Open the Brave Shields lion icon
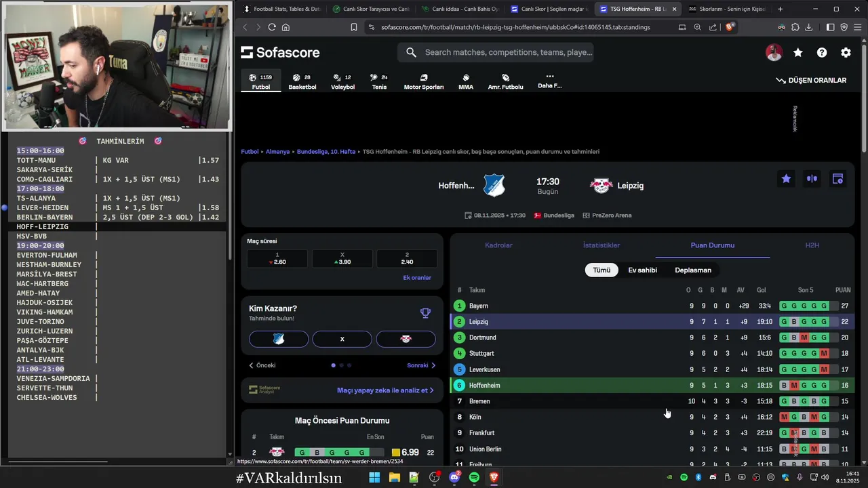This screenshot has height=488, width=868. click(x=730, y=27)
